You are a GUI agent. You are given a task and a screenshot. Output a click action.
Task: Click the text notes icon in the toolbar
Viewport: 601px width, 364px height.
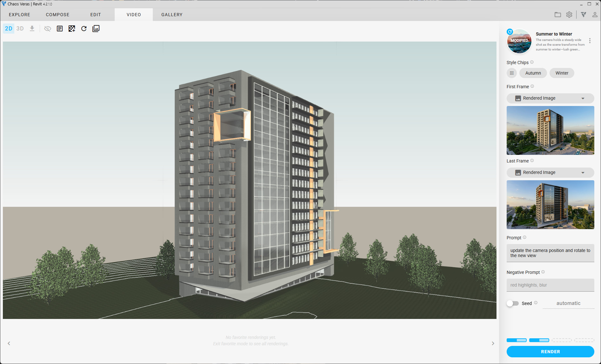60,29
